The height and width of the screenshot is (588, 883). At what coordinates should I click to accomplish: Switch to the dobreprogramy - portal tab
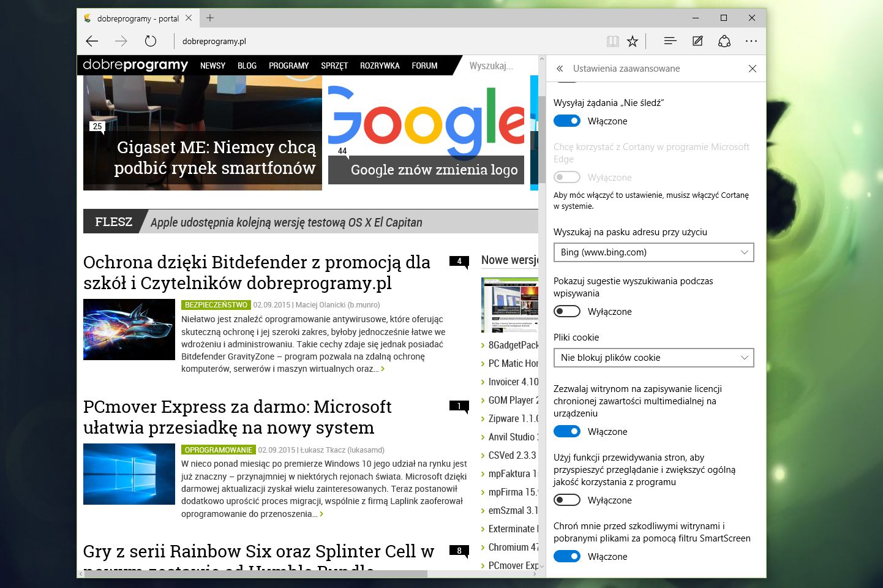tap(138, 18)
